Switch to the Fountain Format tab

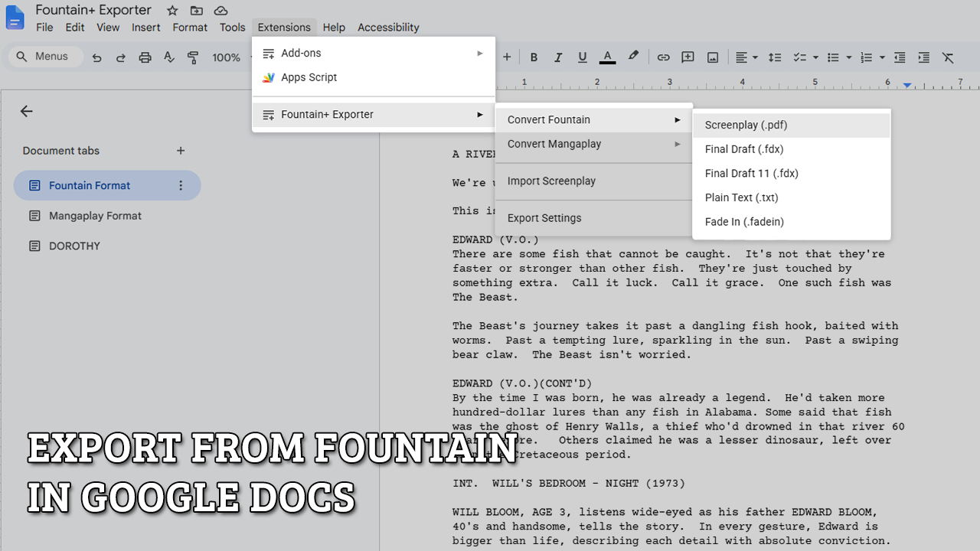pyautogui.click(x=107, y=186)
